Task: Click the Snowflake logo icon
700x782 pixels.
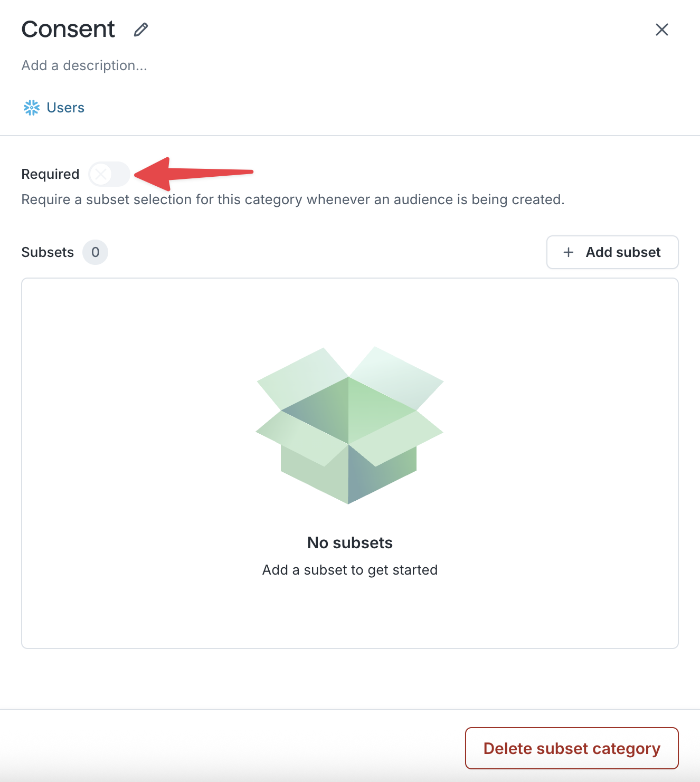Action: click(x=32, y=108)
